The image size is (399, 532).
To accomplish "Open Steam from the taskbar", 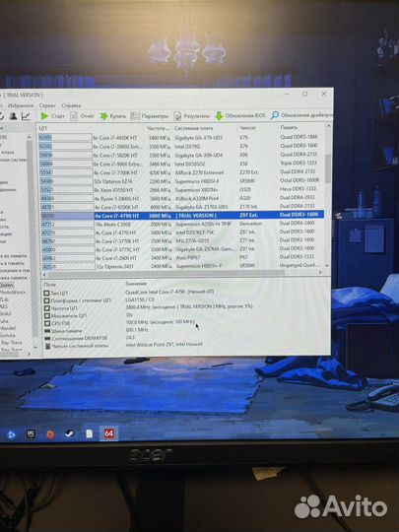I will point(70,433).
